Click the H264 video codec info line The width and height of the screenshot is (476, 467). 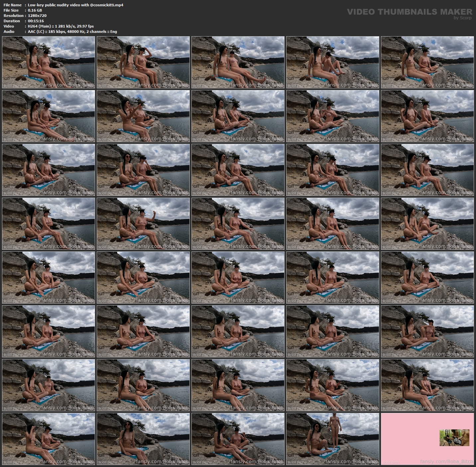click(60, 26)
